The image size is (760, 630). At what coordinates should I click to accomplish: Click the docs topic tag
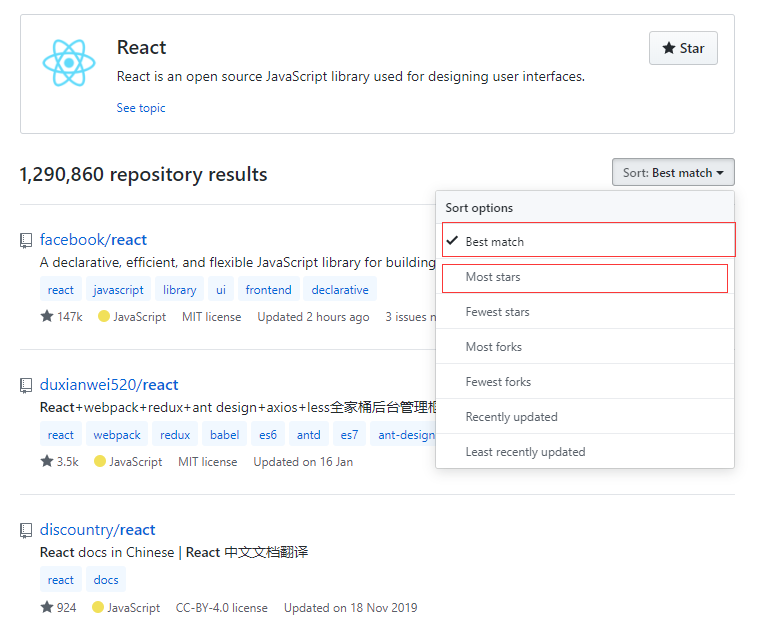pyautogui.click(x=106, y=579)
